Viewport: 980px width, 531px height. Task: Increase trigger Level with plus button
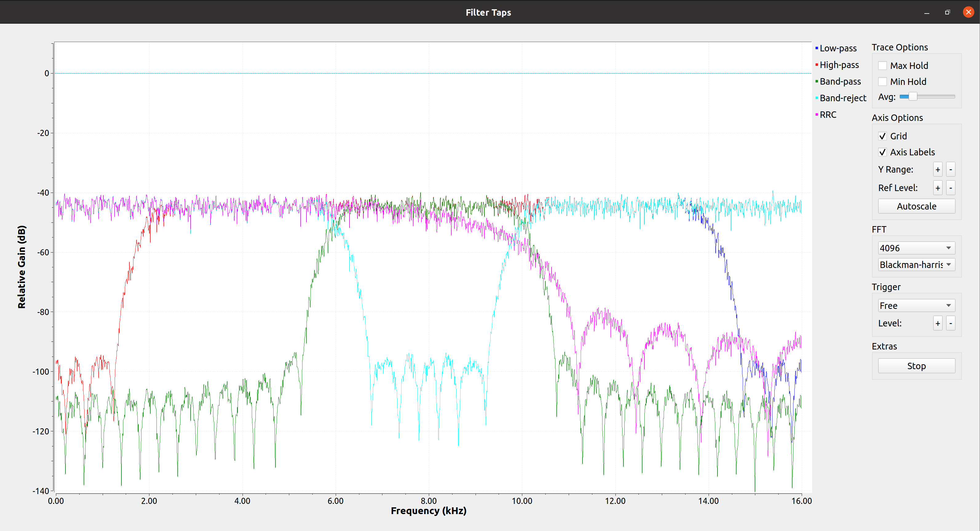tap(937, 324)
